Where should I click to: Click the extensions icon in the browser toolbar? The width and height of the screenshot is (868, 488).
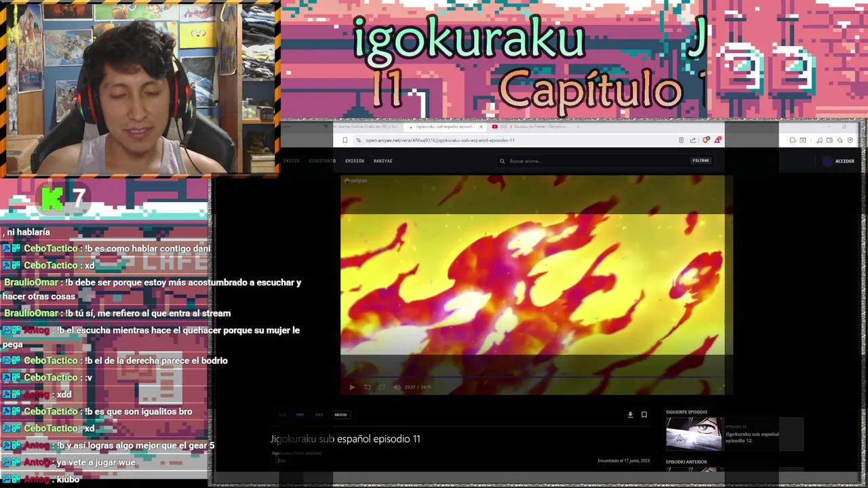click(792, 140)
